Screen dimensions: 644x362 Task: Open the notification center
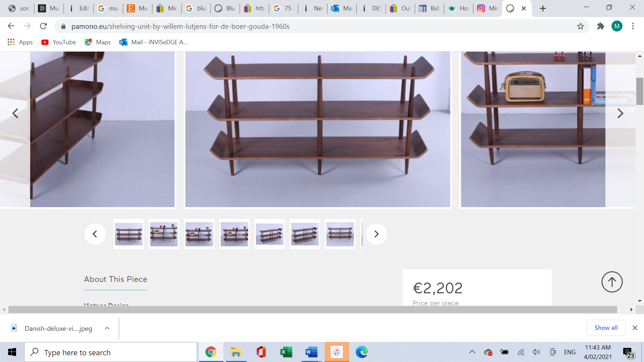[x=629, y=353]
